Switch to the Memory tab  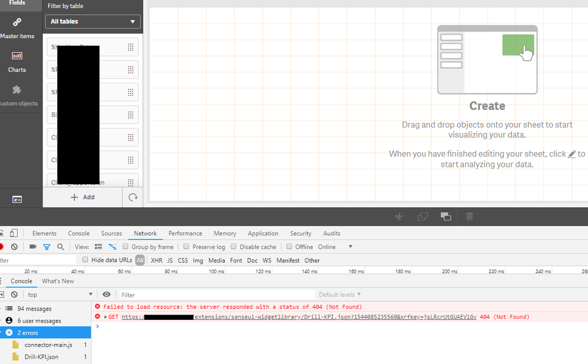point(225,233)
